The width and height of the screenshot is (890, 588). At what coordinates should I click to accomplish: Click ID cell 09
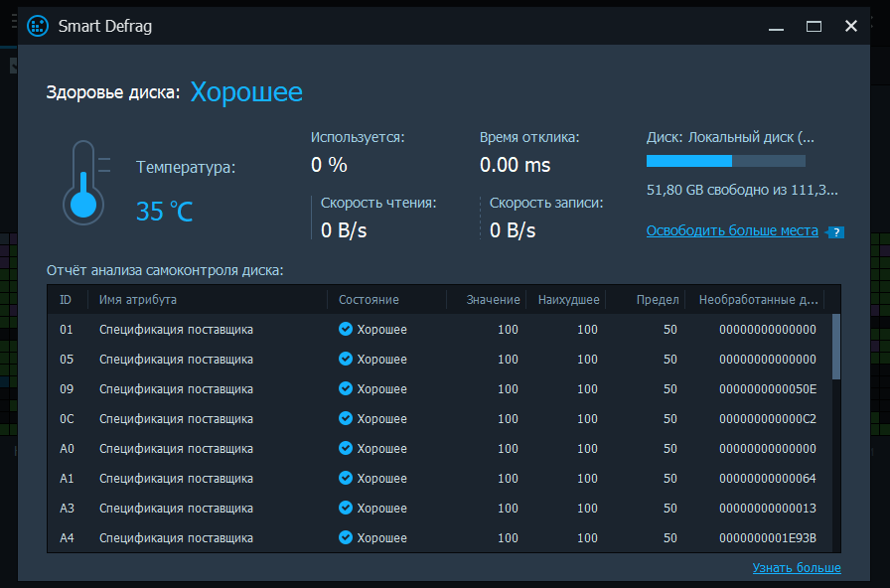67,388
